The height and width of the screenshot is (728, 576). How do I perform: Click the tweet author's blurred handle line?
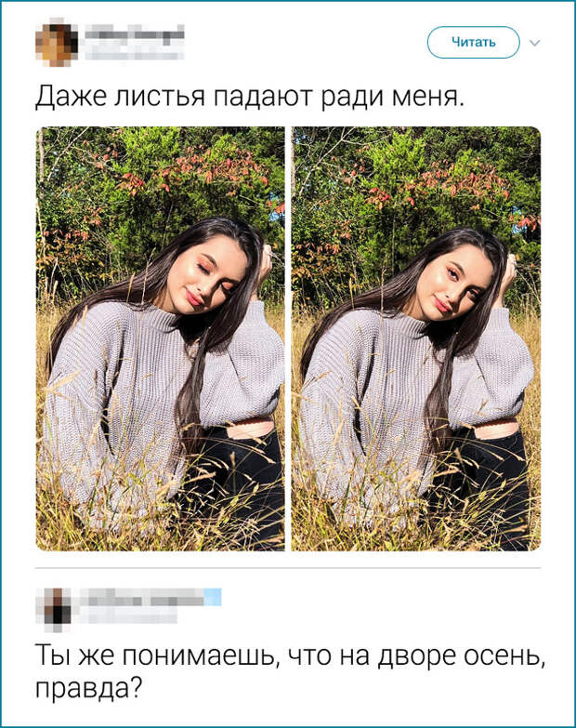(135, 53)
